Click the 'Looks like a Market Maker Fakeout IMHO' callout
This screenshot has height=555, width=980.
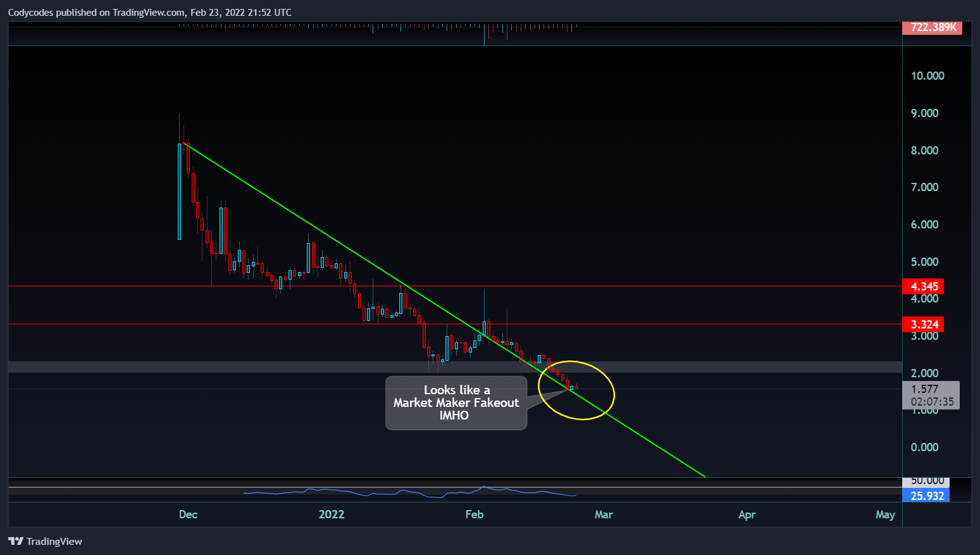tap(456, 403)
